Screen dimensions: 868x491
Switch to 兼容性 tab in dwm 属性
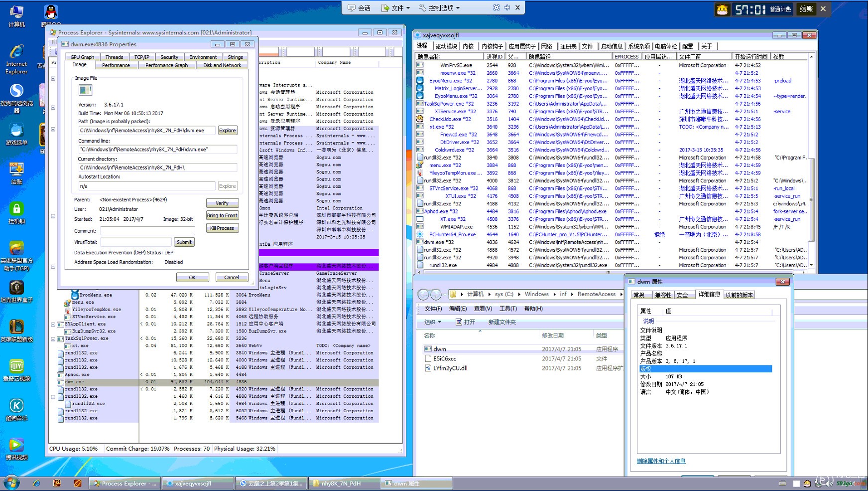pyautogui.click(x=663, y=295)
